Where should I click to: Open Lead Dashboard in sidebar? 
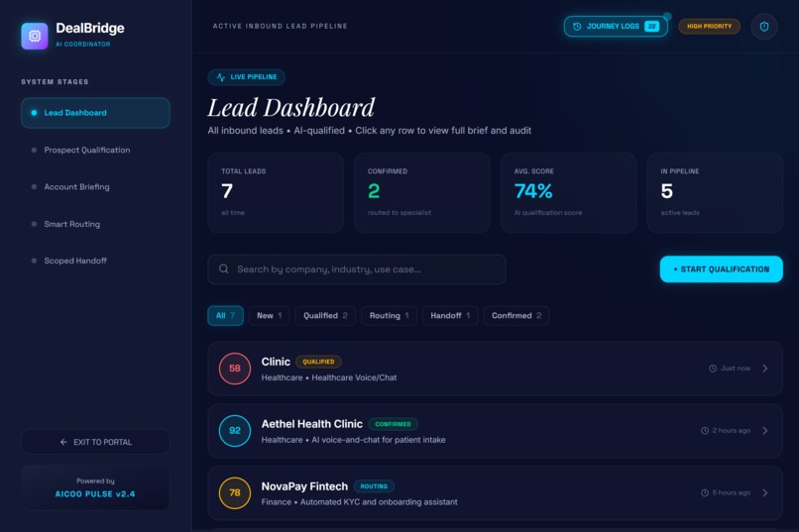click(x=95, y=113)
